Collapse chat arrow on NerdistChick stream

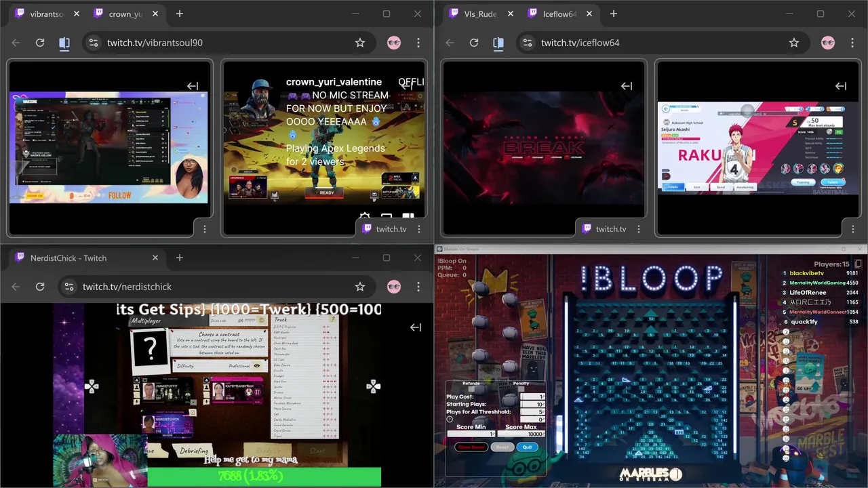[x=416, y=327]
